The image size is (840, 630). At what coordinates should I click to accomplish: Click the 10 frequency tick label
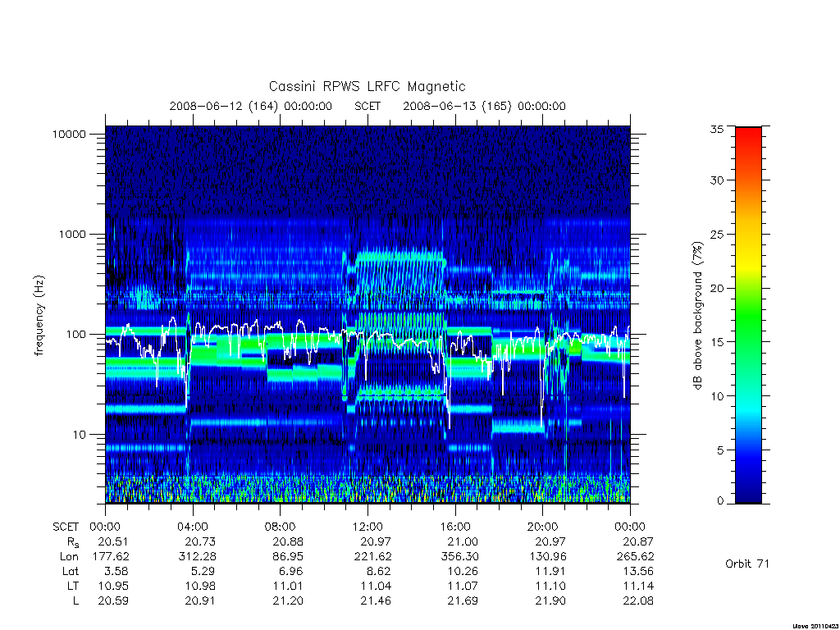(80, 435)
